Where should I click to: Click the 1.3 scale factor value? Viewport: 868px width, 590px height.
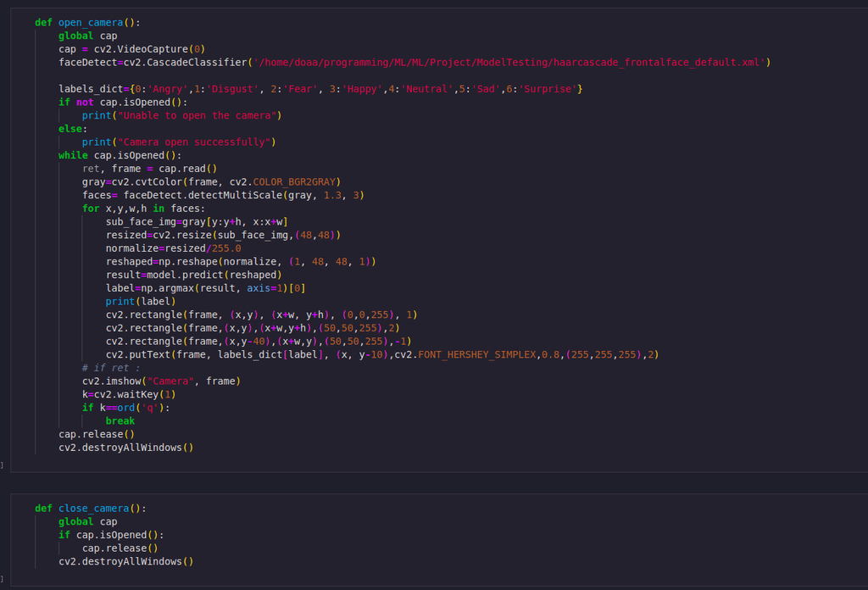(332, 195)
